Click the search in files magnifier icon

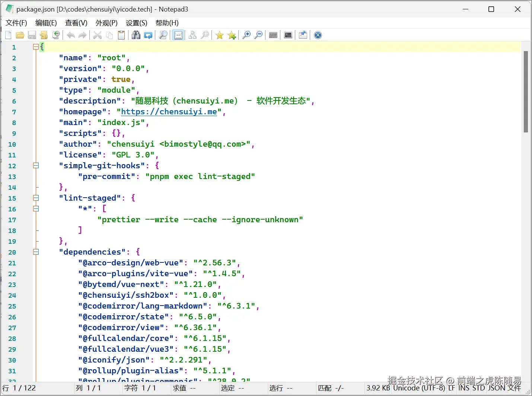pyautogui.click(x=163, y=35)
